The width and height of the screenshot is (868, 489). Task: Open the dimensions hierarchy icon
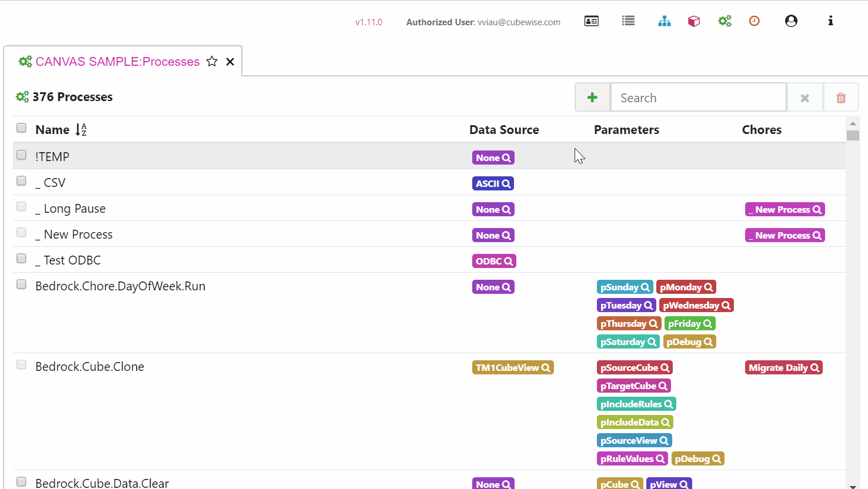point(665,21)
